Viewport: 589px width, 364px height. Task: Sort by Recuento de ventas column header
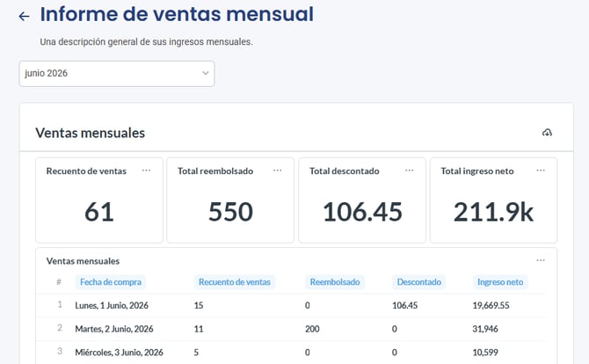(x=235, y=282)
